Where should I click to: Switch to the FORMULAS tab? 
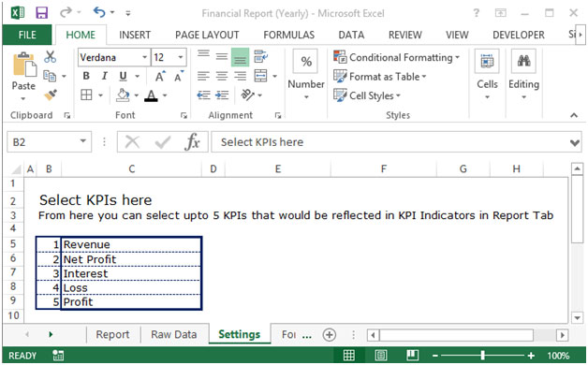coord(288,36)
